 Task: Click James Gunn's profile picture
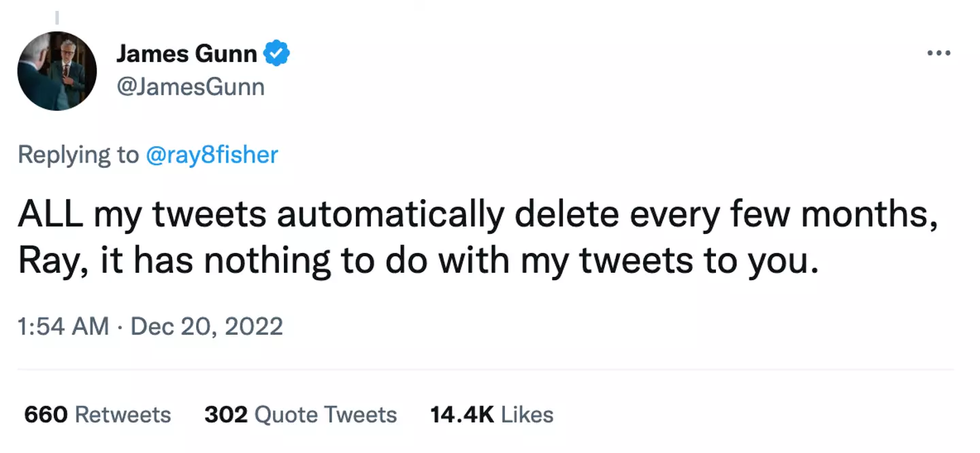[x=58, y=70]
